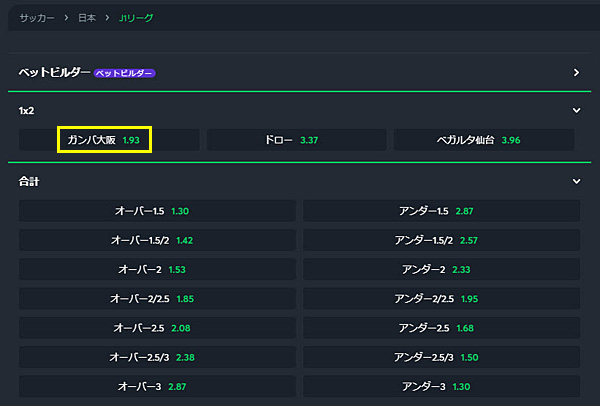Pick ベガルタ仙台 at 3.96
Image resolution: width=600 pixels, height=406 pixels.
click(x=484, y=140)
